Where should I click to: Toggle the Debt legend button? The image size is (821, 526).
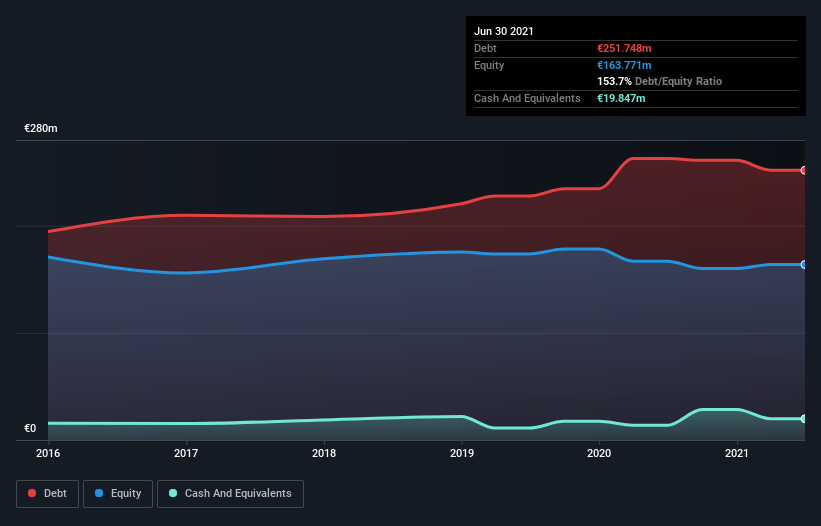[48, 494]
